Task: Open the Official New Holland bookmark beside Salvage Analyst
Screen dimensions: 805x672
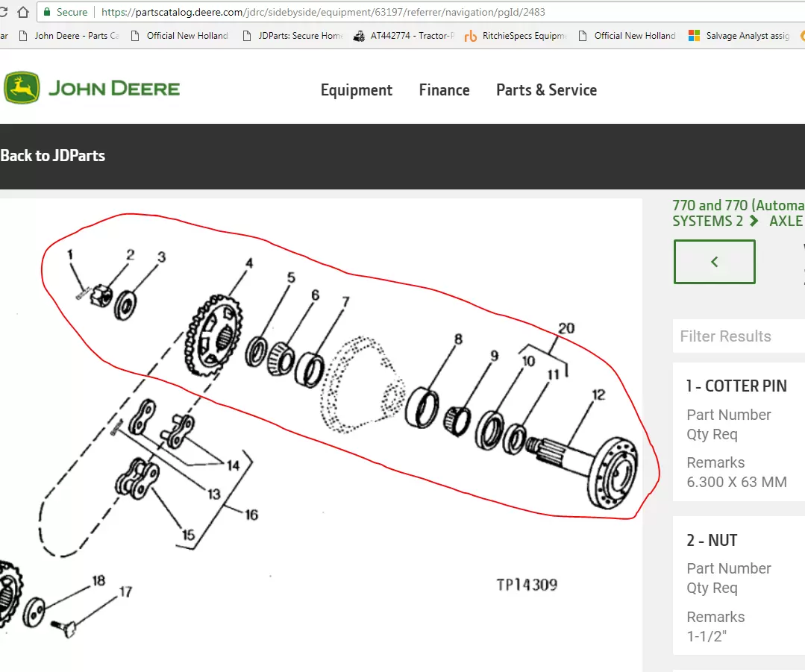Action: click(x=627, y=35)
